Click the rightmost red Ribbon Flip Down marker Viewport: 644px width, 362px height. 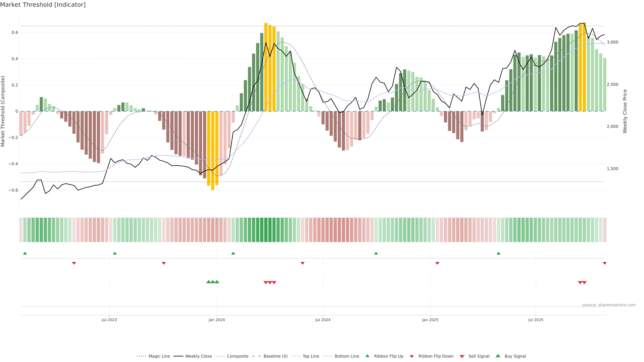[604, 263]
